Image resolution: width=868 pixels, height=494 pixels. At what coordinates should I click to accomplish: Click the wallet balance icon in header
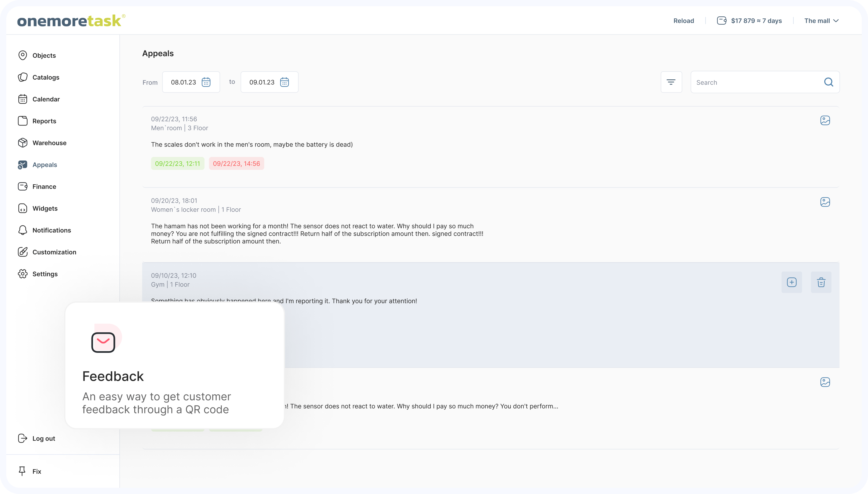click(x=722, y=21)
